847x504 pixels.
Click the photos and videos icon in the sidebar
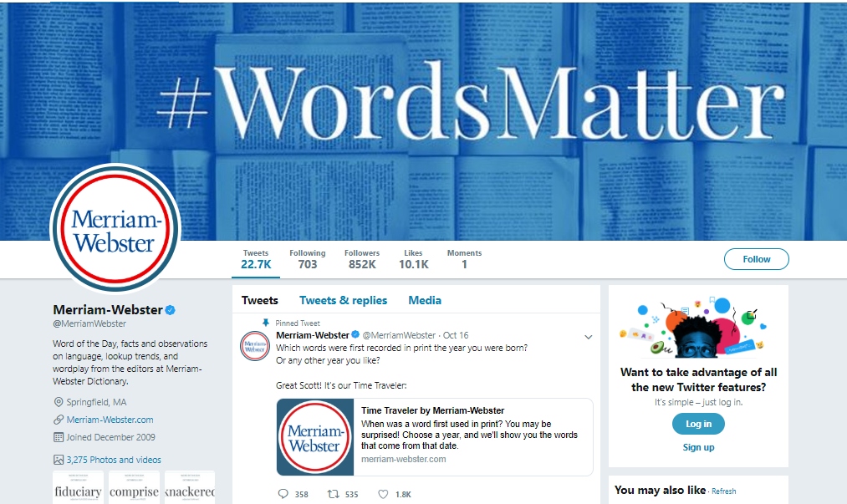click(59, 460)
